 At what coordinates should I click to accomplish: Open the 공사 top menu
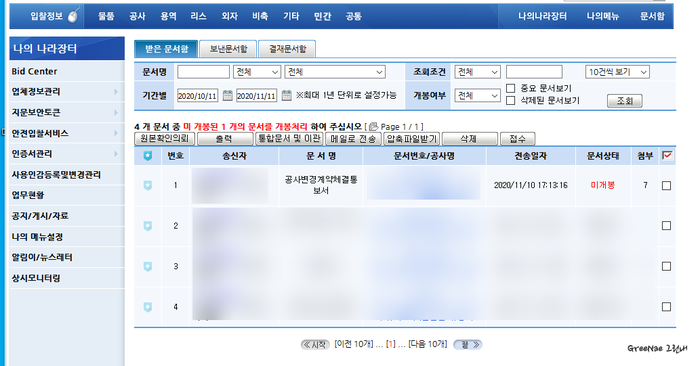(138, 17)
